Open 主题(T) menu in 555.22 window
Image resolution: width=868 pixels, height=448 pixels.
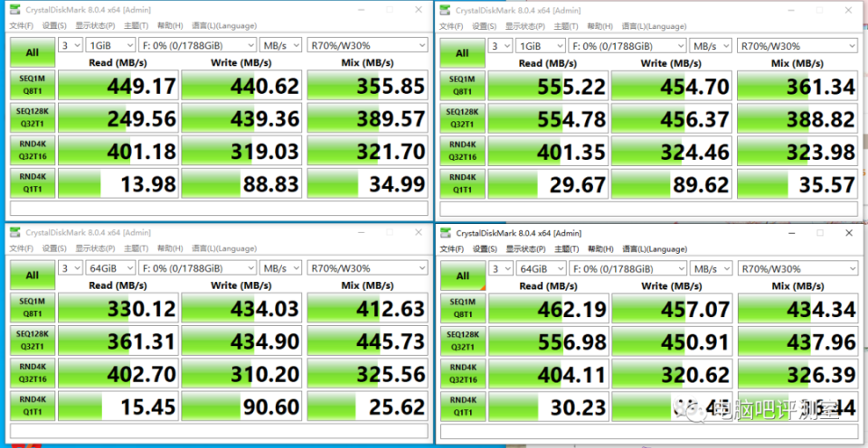[x=566, y=26]
